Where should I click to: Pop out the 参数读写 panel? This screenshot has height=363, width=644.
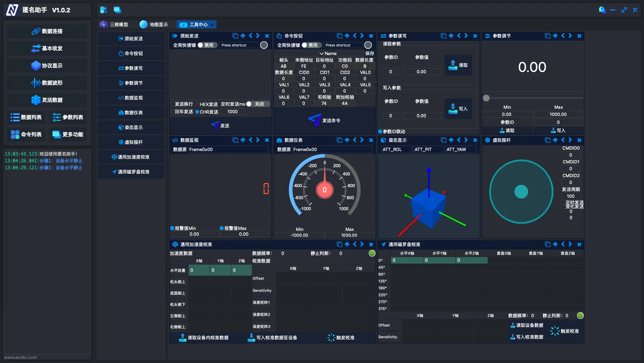click(x=444, y=36)
